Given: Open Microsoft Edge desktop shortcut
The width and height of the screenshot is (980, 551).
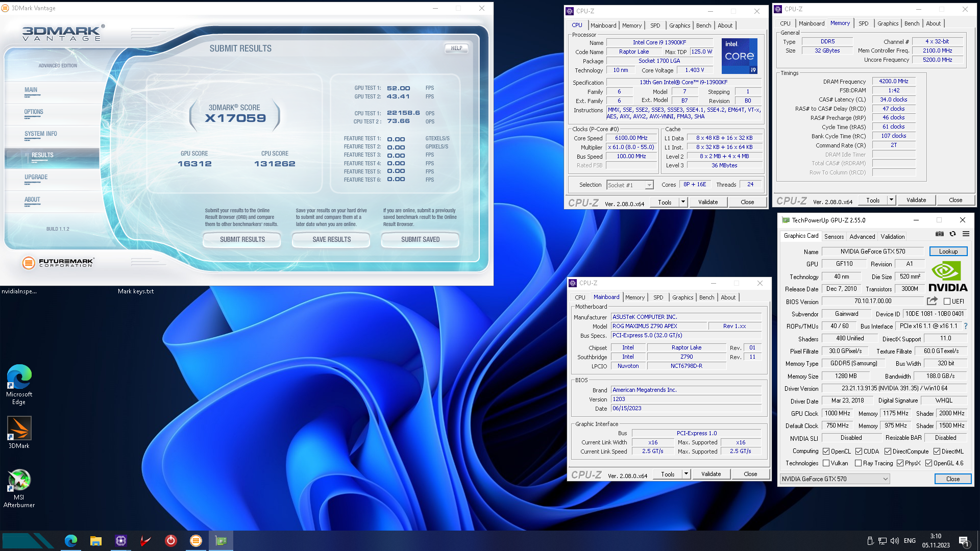Looking at the screenshot, I should (x=19, y=385).
